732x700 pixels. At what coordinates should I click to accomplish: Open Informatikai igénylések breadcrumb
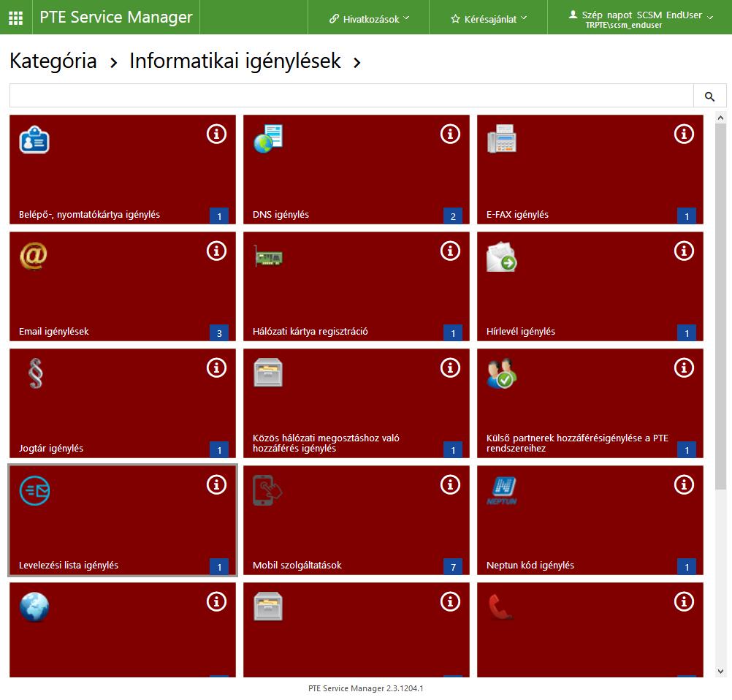point(235,61)
